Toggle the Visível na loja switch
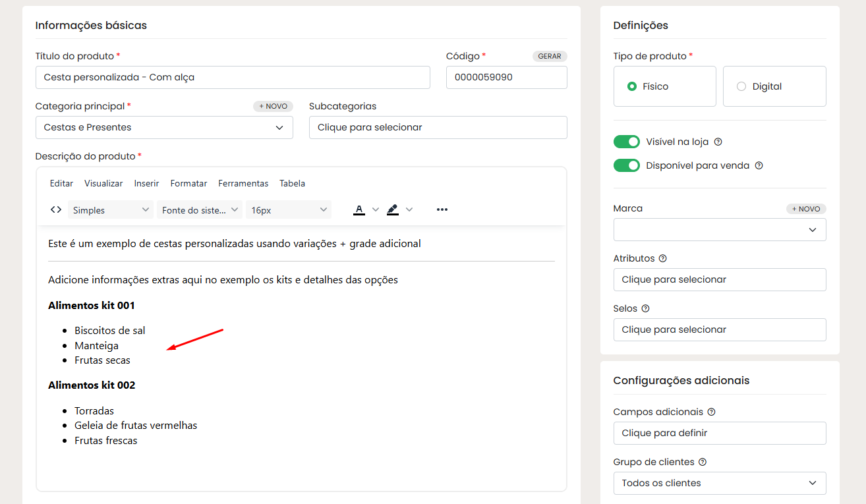 click(626, 142)
